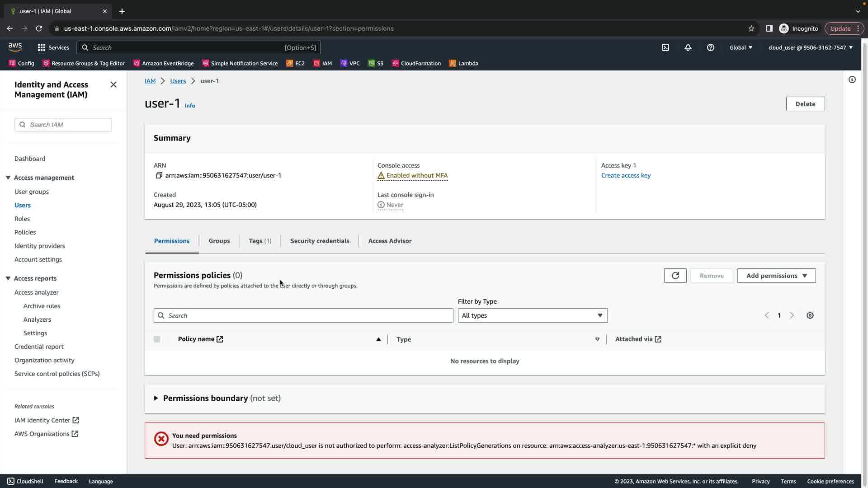Open the Services grid menu
The image size is (868, 488).
(53, 47)
